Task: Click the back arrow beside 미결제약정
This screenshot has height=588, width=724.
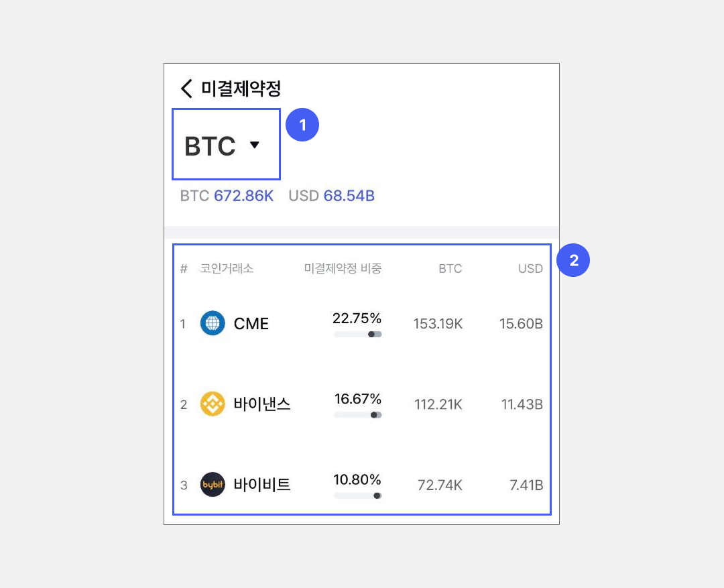Action: click(x=186, y=88)
